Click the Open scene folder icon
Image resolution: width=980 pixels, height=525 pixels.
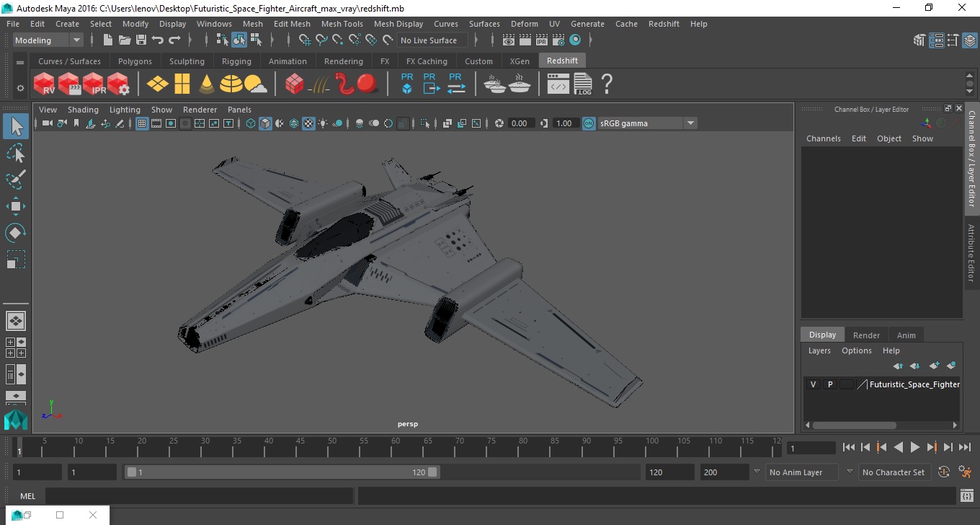(x=125, y=40)
